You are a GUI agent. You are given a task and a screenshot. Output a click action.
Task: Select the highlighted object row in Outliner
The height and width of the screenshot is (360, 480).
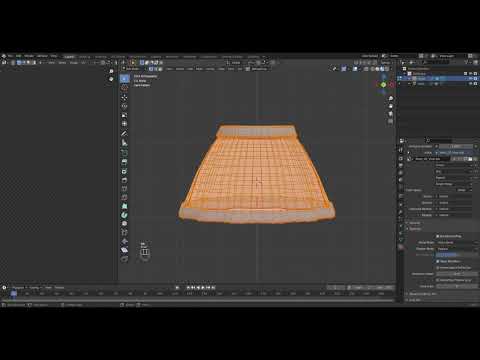click(438, 78)
